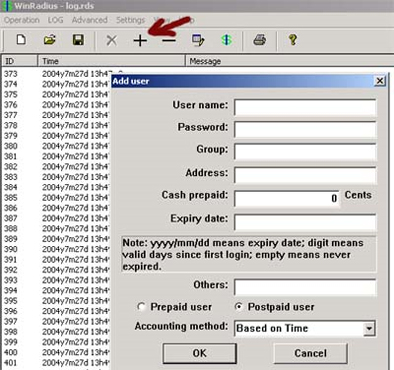Open the edit/query toolbar icon with pencil
Image resolution: width=394 pixels, height=370 pixels.
198,40
